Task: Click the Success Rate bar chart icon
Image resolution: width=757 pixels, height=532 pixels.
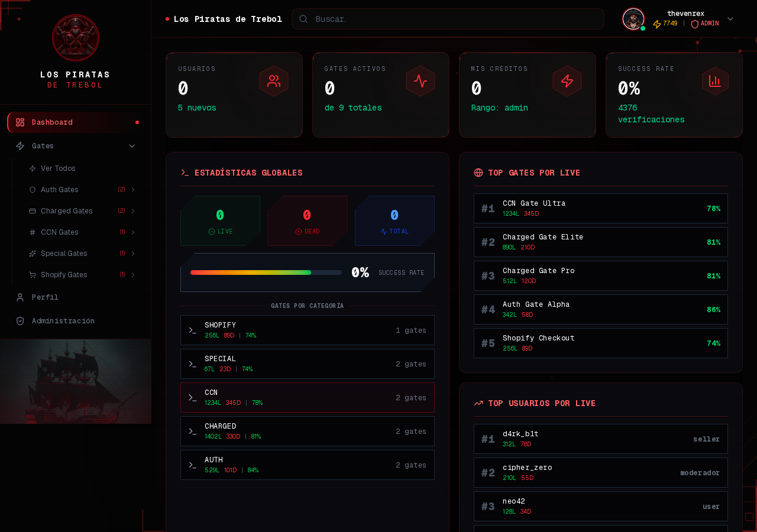Action: tap(715, 81)
